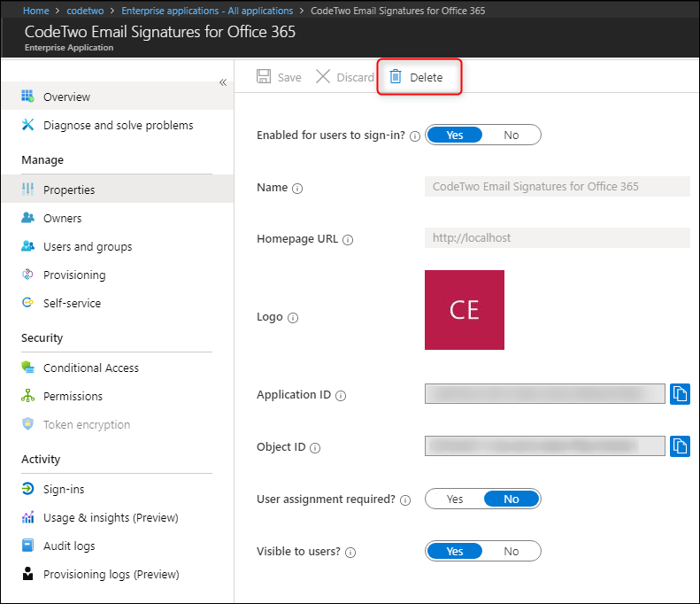
Task: Click the Usage & insights chart icon
Action: tap(27, 517)
